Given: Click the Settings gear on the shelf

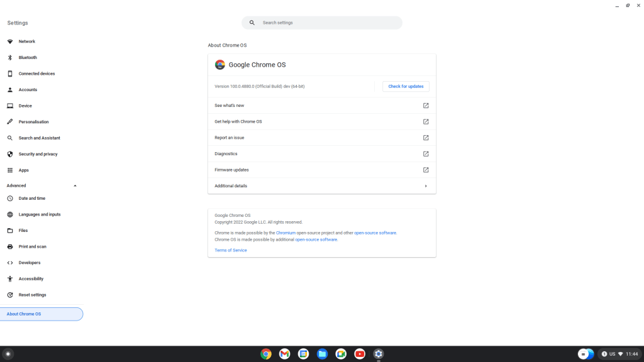Looking at the screenshot, I should 379,354.
